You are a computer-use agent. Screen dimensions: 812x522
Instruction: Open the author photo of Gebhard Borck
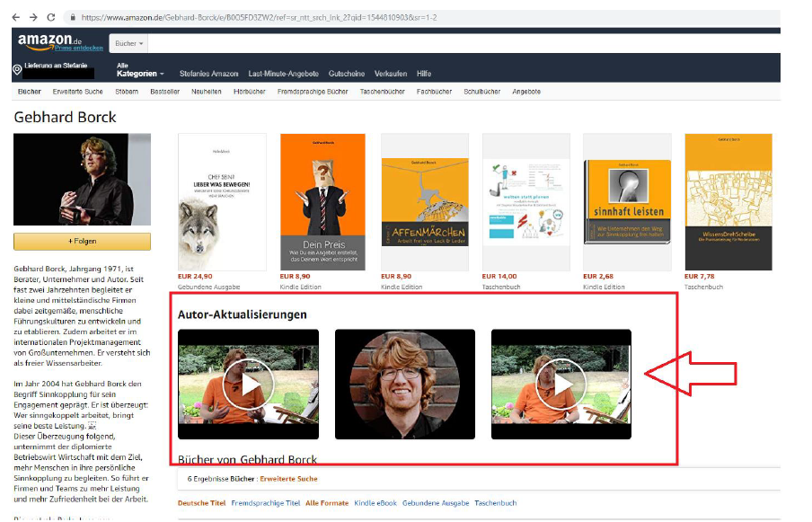point(82,179)
